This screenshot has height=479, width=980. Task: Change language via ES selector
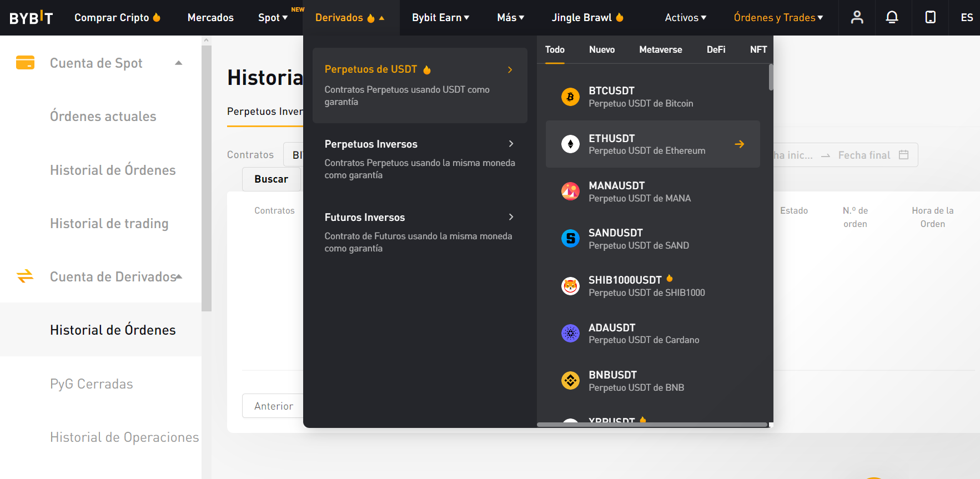[x=967, y=18]
